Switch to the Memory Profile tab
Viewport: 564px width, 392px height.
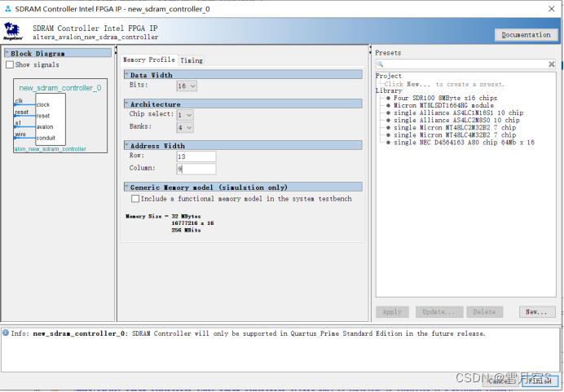pos(149,59)
